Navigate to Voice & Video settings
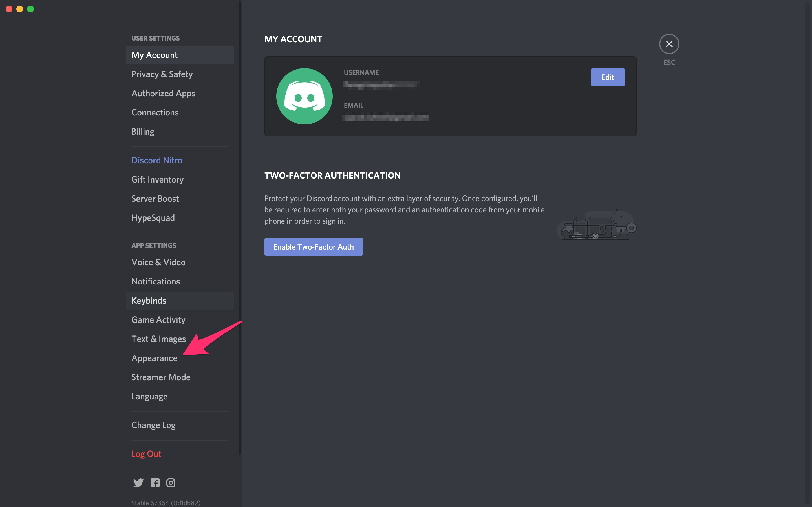 coord(158,262)
